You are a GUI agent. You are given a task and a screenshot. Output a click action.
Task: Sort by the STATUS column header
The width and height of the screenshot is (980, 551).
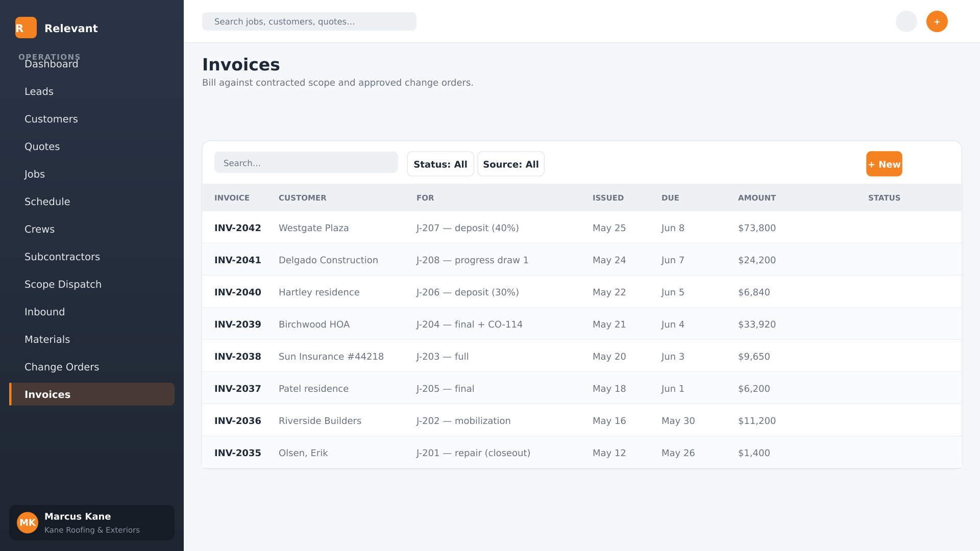884,198
